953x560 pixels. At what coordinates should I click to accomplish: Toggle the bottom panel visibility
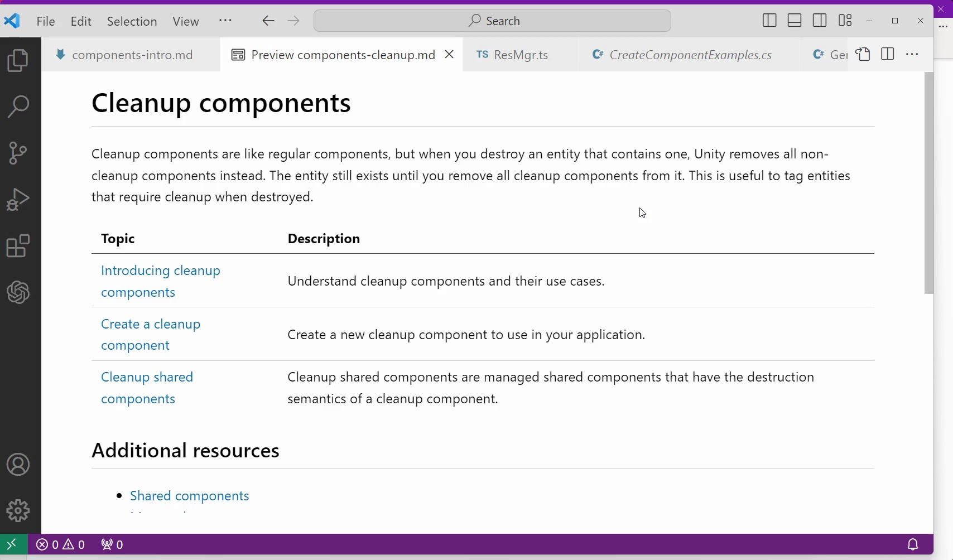[x=795, y=21]
